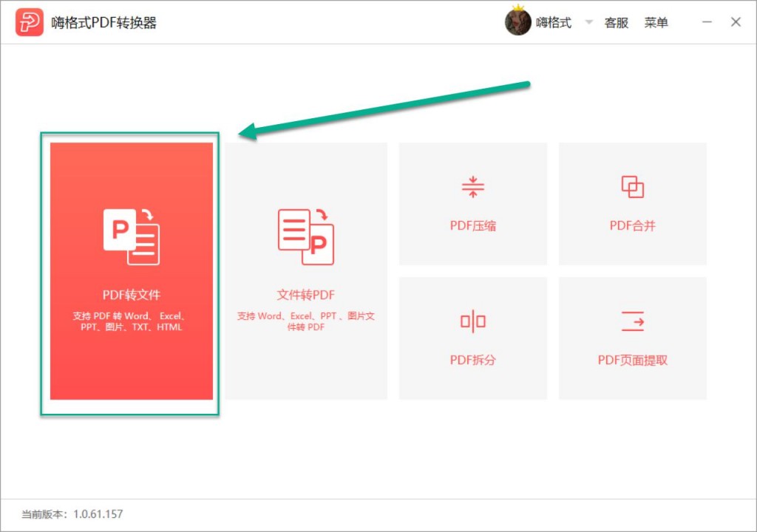The width and height of the screenshot is (757, 532).
Task: Open the PDF转文件 conversion card
Action: coord(132,271)
